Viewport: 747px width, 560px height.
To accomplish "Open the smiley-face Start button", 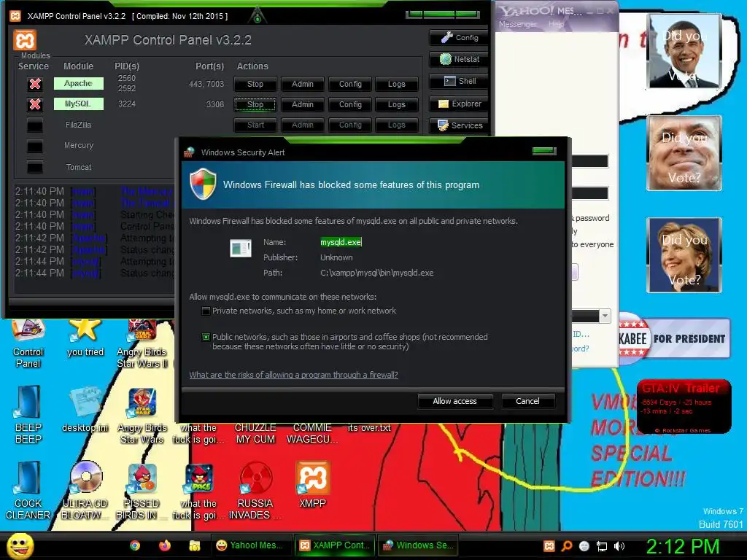I will 20,545.
